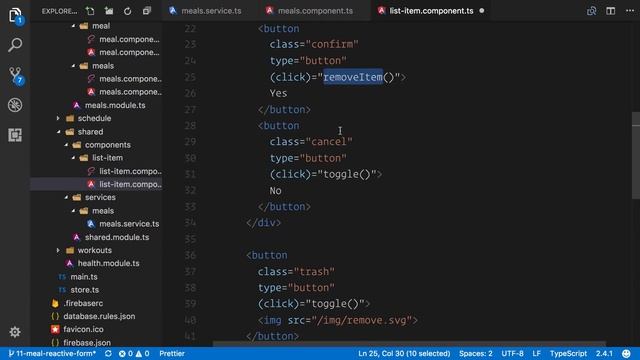This screenshot has width=640, height=360.
Task: Collapse all folders in Explorer
Action: click(x=147, y=11)
